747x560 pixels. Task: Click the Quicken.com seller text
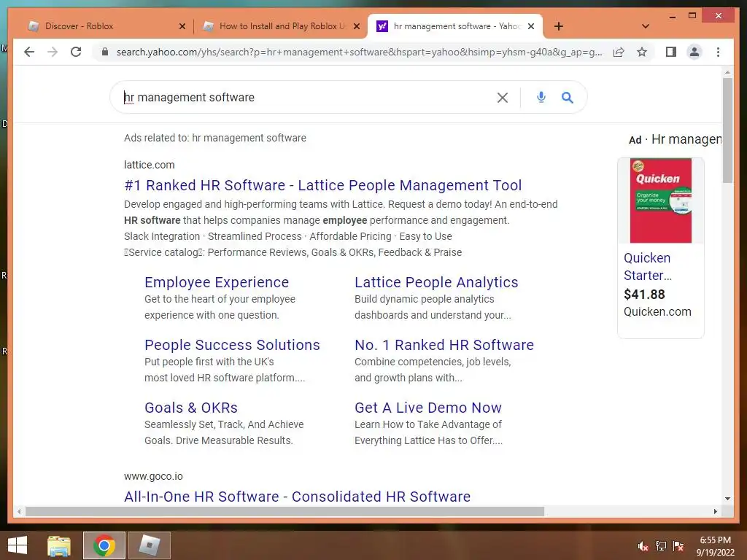coord(657,312)
